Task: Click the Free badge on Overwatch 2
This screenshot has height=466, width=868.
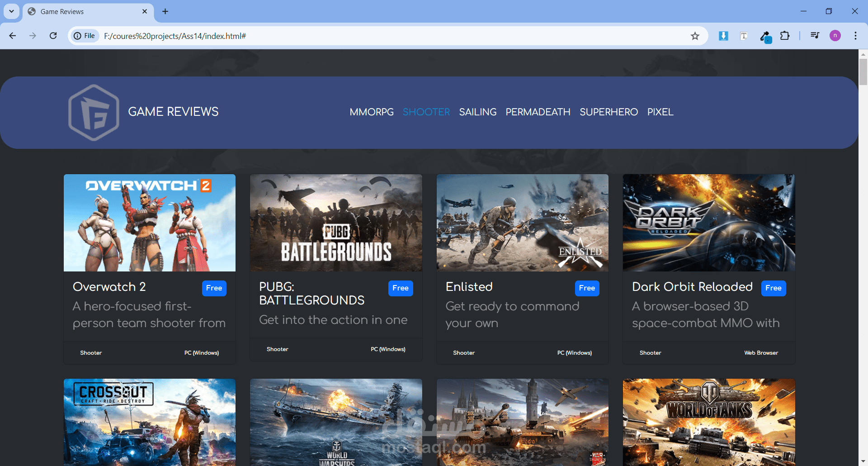Action: click(214, 288)
